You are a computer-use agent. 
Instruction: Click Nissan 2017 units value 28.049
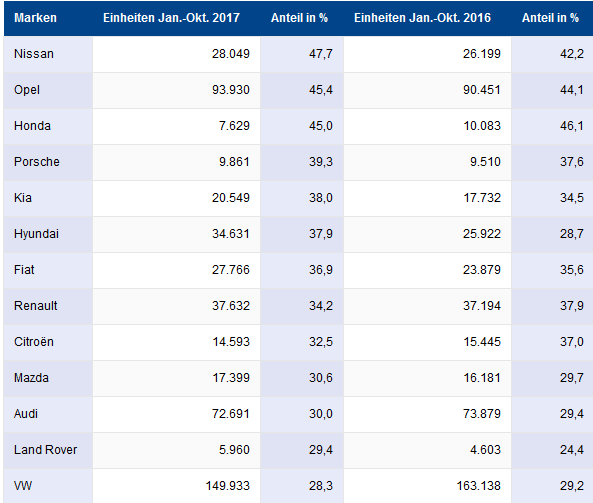tap(231, 54)
